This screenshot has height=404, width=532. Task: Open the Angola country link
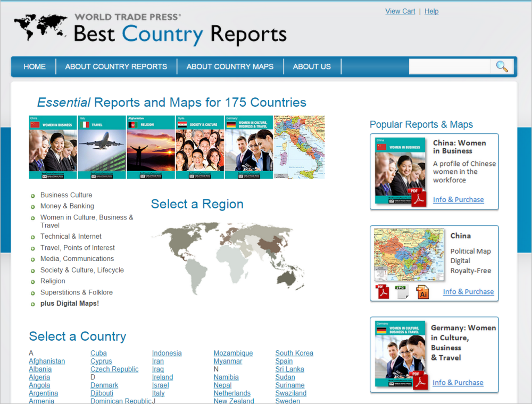pos(39,385)
